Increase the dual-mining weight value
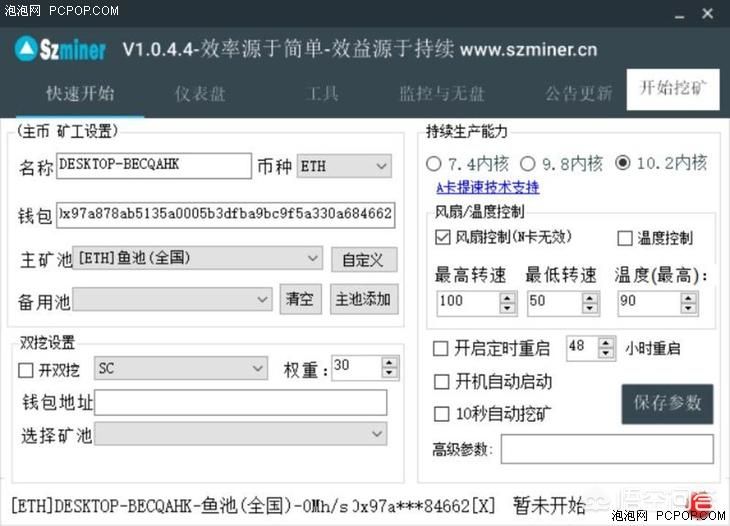Viewport: 730px width, 526px height. coord(389,362)
